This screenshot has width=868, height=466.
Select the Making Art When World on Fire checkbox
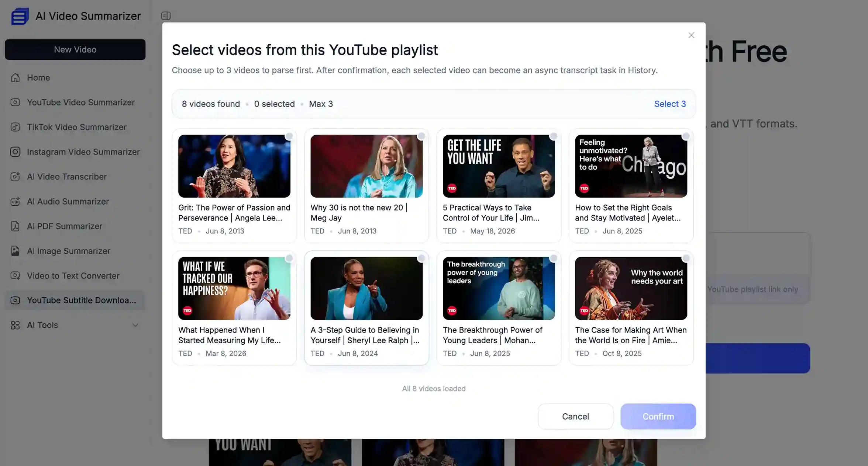click(x=686, y=258)
